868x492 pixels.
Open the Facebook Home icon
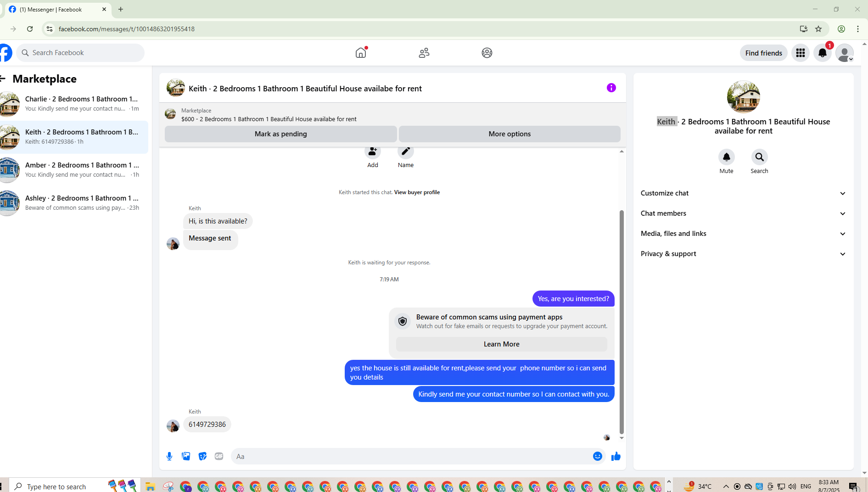[361, 53]
